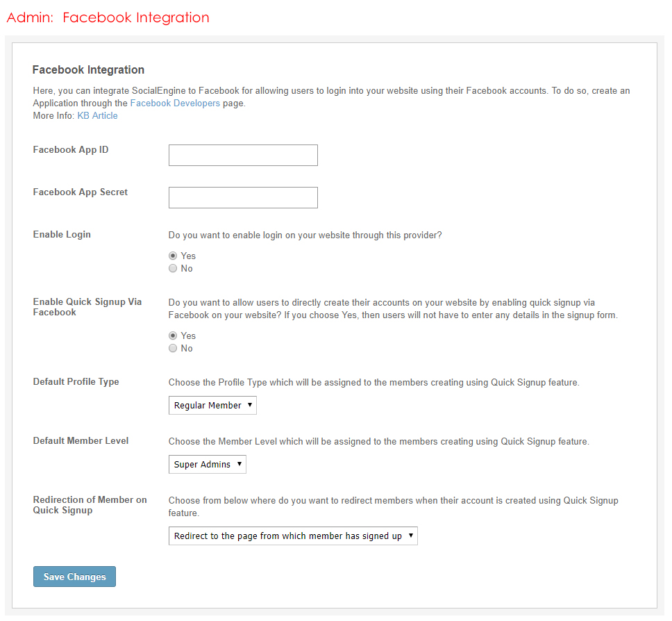Click the 'Facebook App ID' field label
This screenshot has width=672, height=621.
(x=71, y=150)
